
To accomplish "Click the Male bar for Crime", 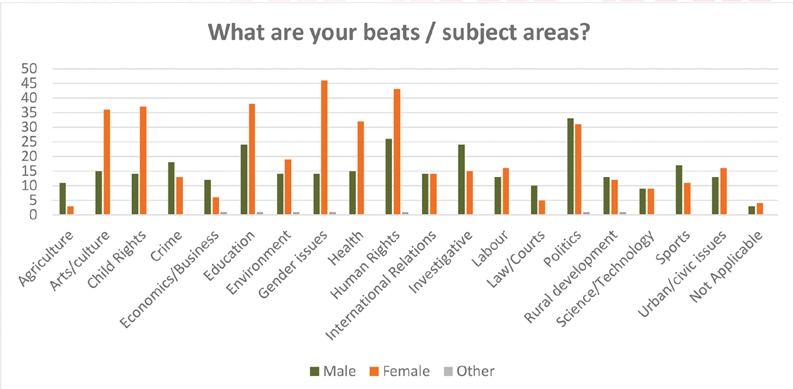I will (x=171, y=189).
